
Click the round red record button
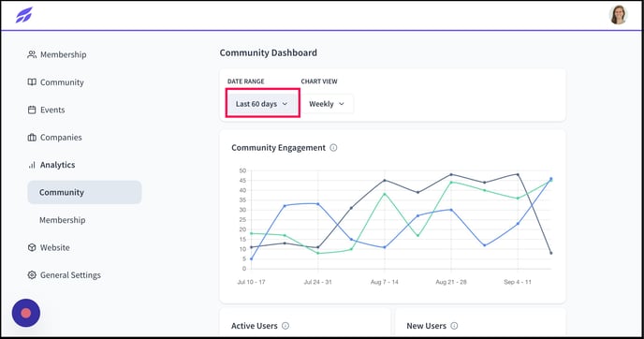(26, 313)
